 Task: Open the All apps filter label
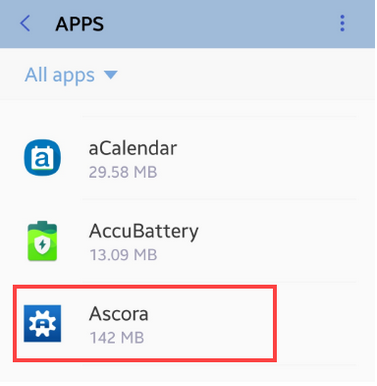pos(60,75)
